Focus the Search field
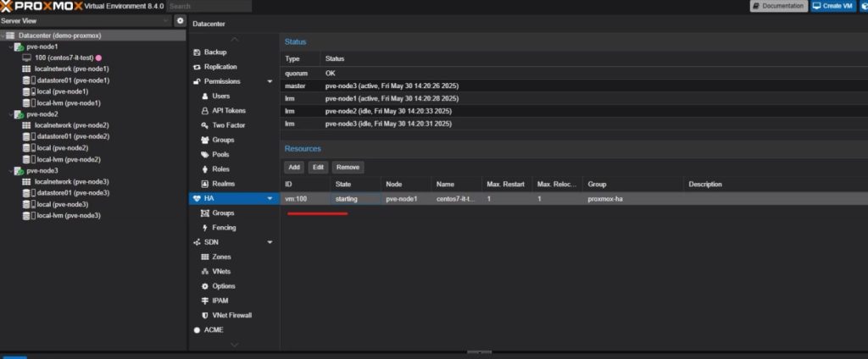The width and height of the screenshot is (868, 359). pyautogui.click(x=209, y=6)
